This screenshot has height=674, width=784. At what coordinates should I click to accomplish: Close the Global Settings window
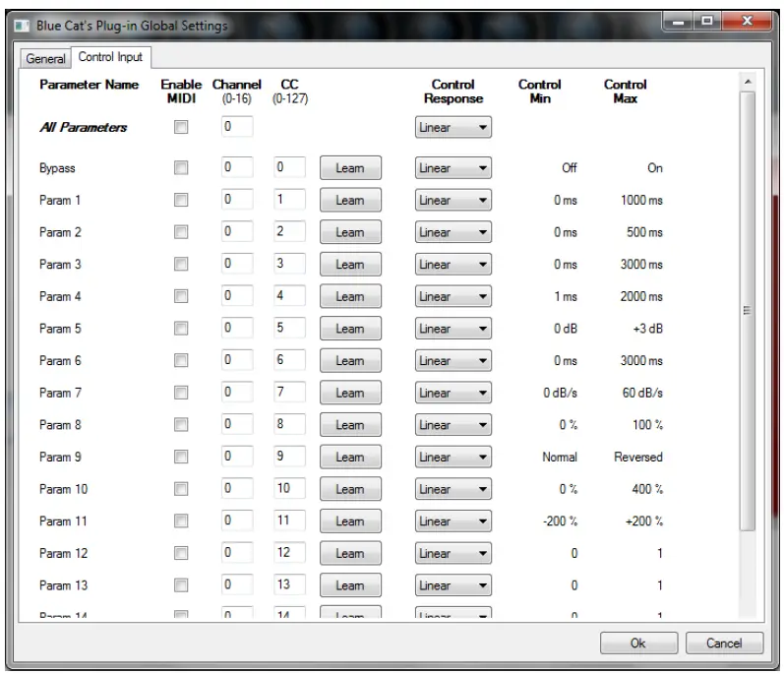(748, 21)
